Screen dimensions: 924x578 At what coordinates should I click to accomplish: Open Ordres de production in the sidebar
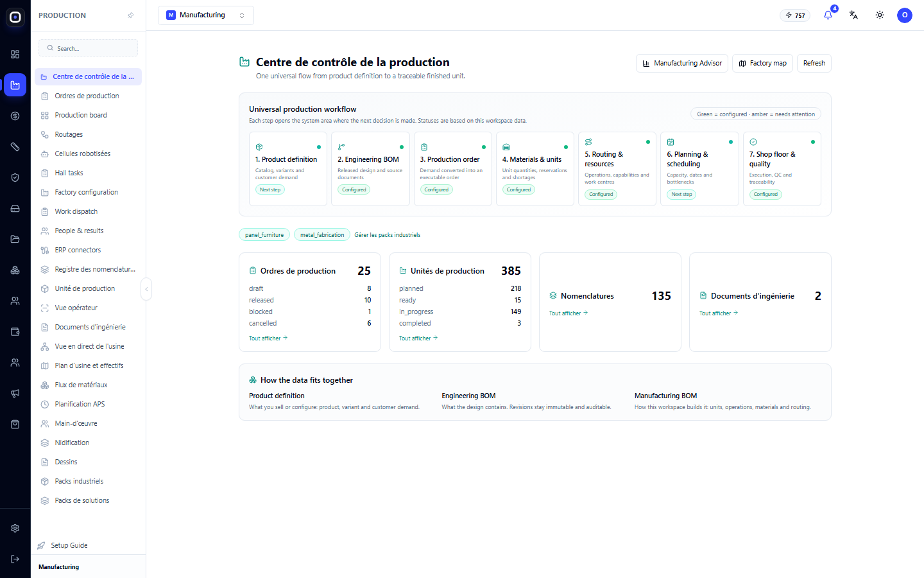[x=89, y=96]
